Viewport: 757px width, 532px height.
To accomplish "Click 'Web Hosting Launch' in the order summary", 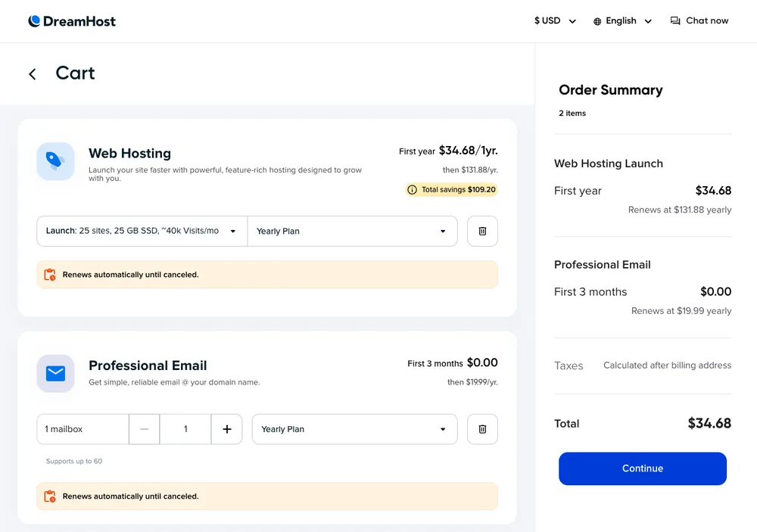I will (609, 163).
